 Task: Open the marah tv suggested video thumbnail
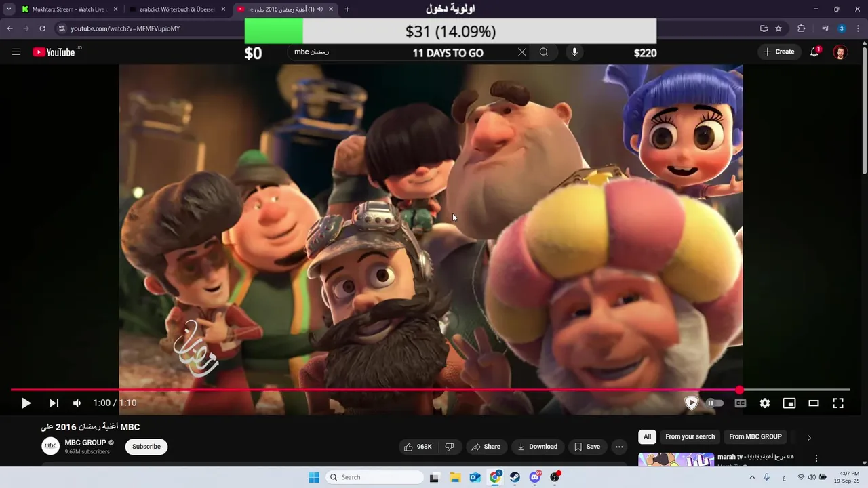click(676, 460)
